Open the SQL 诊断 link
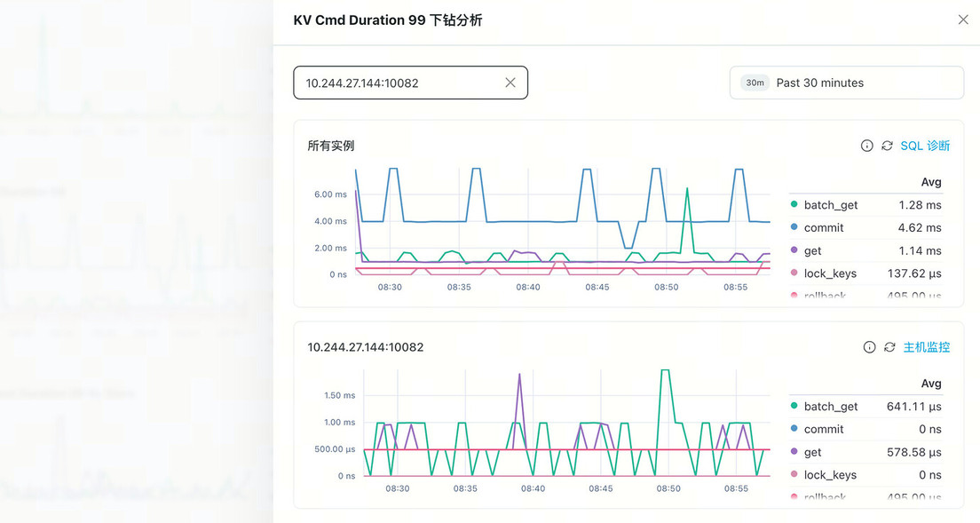Screen dimensions: 980x523 925,146
